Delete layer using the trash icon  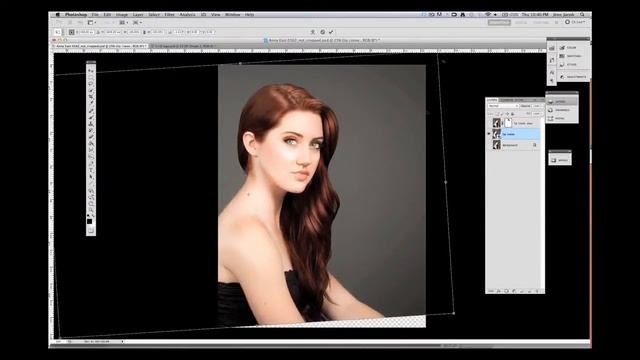click(x=537, y=291)
